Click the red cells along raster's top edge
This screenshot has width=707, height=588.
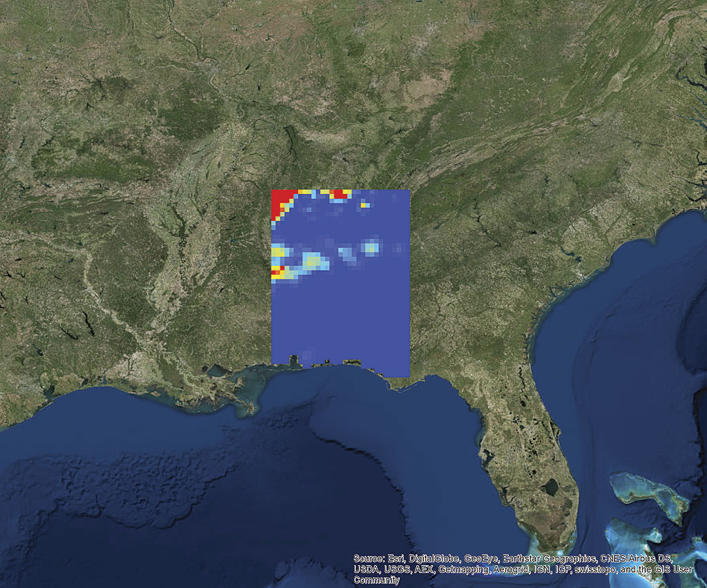[339, 194]
